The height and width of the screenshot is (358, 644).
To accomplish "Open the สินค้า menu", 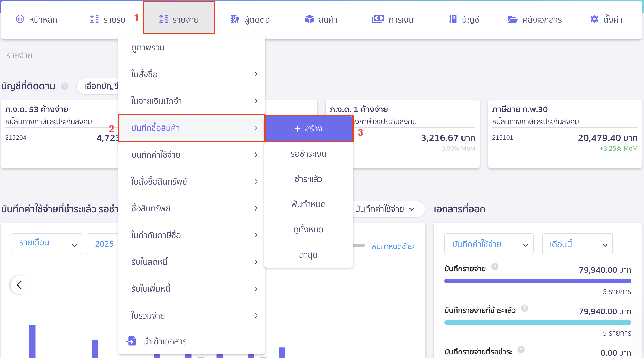I will click(x=321, y=19).
